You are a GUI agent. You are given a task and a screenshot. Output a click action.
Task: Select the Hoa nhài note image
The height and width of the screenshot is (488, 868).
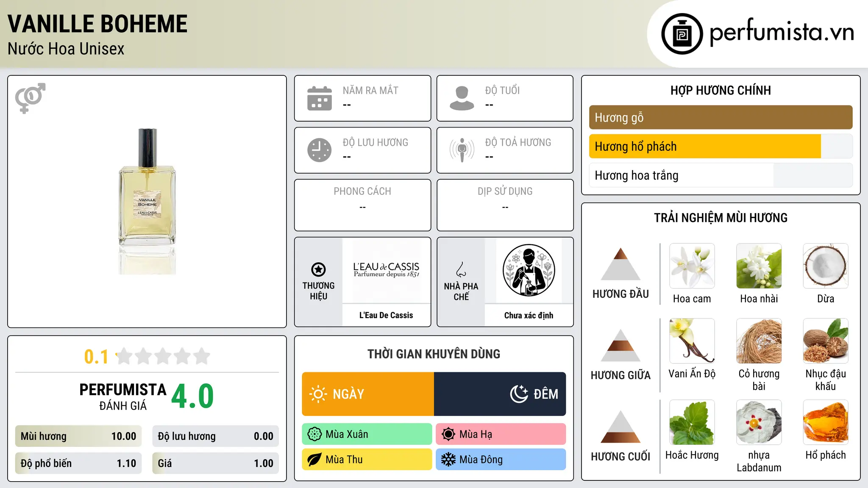click(x=759, y=266)
